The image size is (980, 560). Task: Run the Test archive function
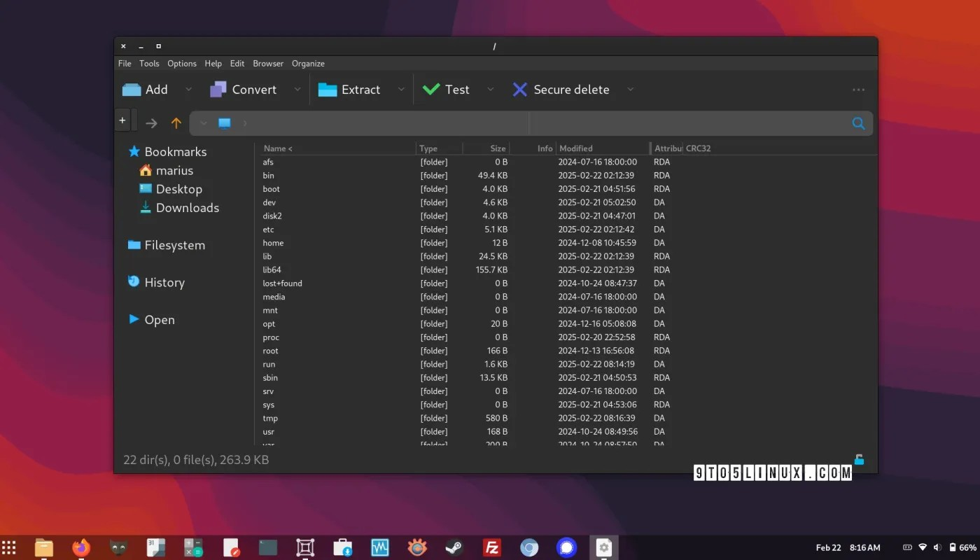pos(447,89)
